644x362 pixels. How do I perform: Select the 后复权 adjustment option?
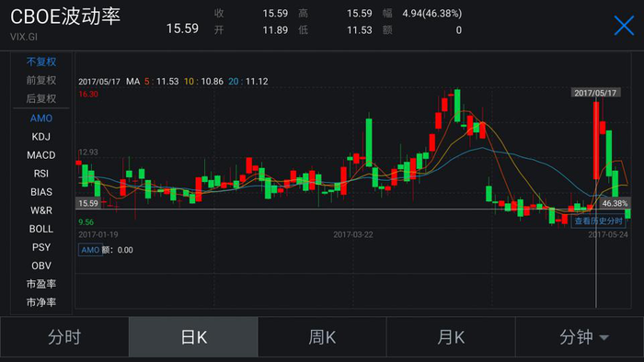click(41, 99)
